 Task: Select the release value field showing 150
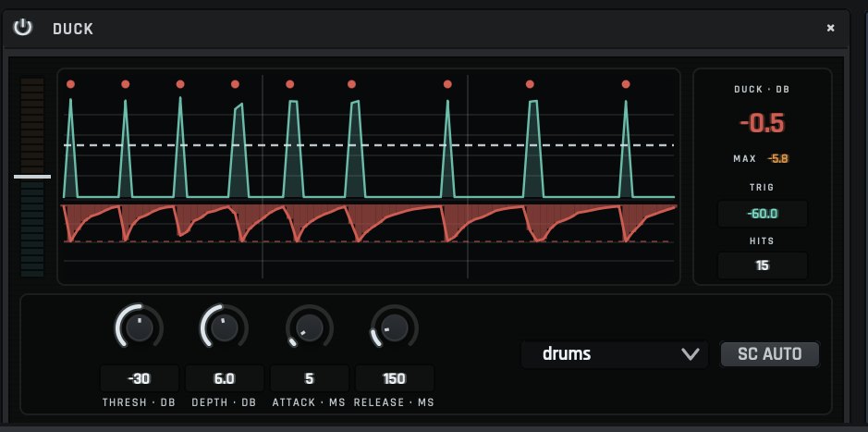pos(394,379)
